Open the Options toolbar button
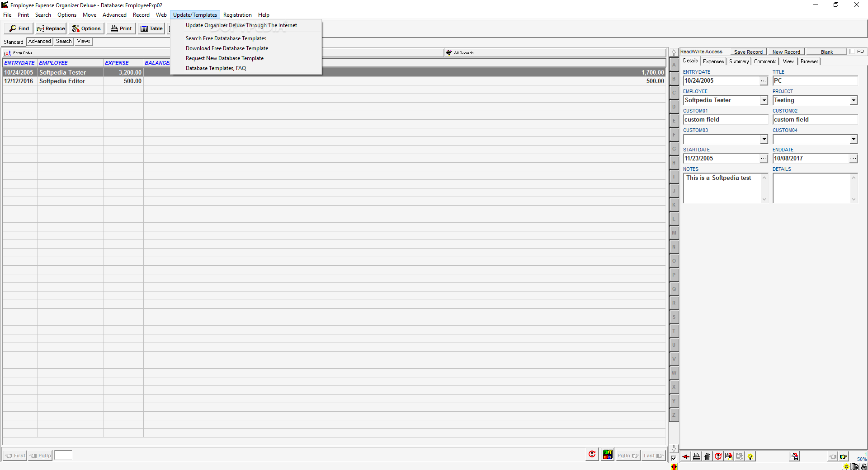The height and width of the screenshot is (470, 868). point(86,28)
